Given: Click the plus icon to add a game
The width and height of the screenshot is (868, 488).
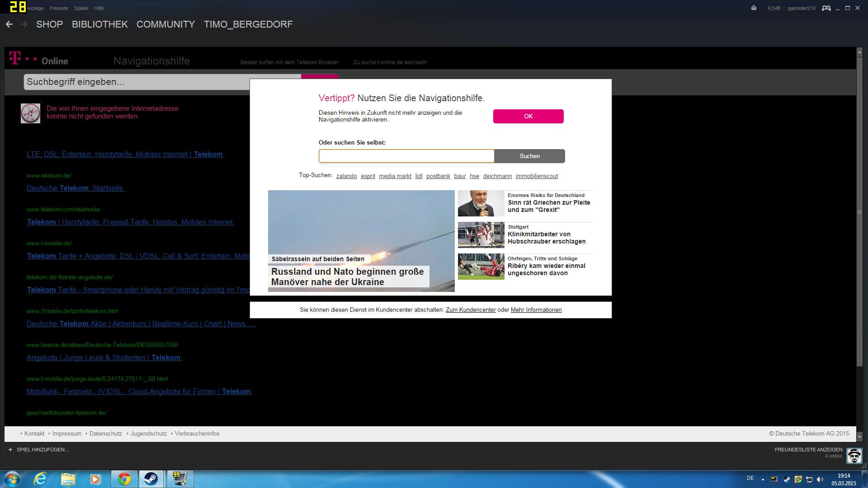Looking at the screenshot, I should coord(10,450).
